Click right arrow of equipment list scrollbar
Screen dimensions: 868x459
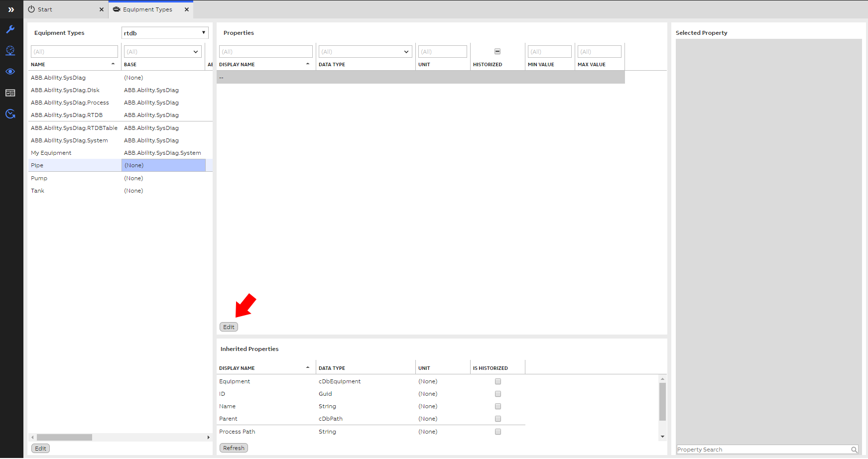pos(208,437)
